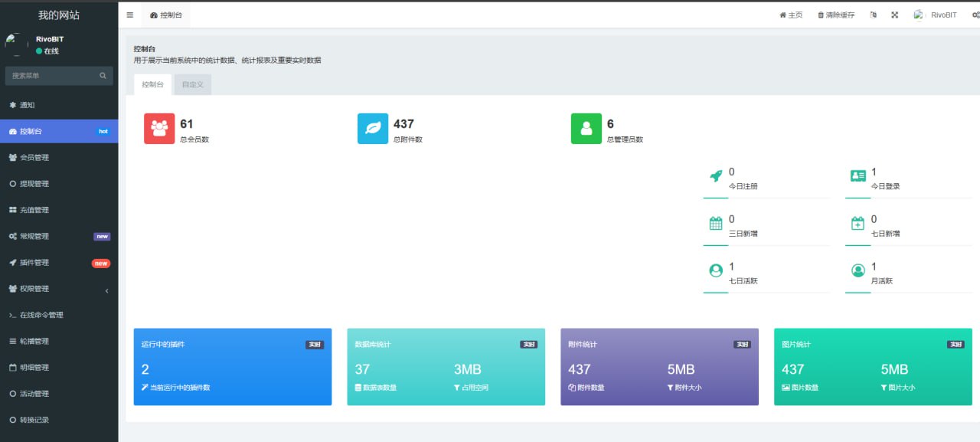The image size is (980, 442).
Task: Toggle fullscreen mode with the expand icon
Action: coord(894,15)
